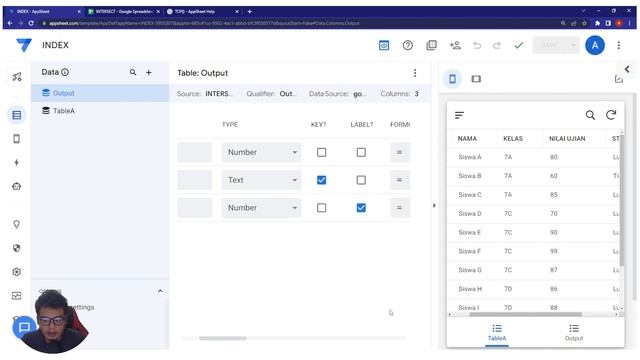The image size is (640, 360).
Task: Redo the last change
Action: 497,45
